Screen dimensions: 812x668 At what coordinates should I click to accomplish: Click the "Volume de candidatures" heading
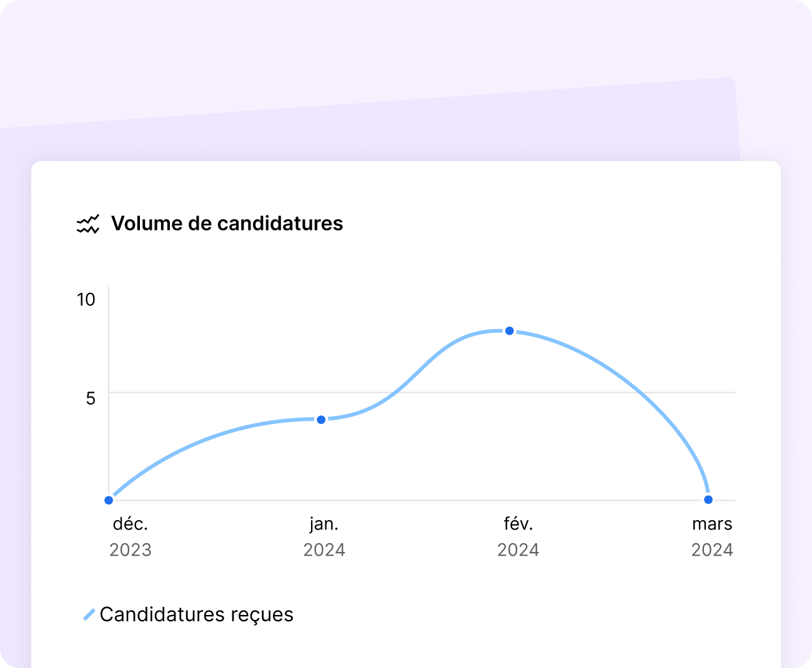click(x=227, y=223)
